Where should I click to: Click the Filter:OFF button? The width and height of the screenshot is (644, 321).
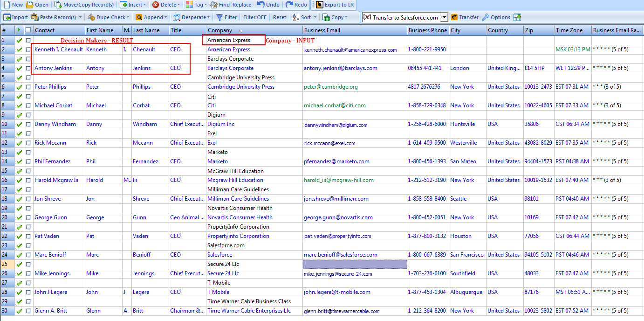(255, 17)
